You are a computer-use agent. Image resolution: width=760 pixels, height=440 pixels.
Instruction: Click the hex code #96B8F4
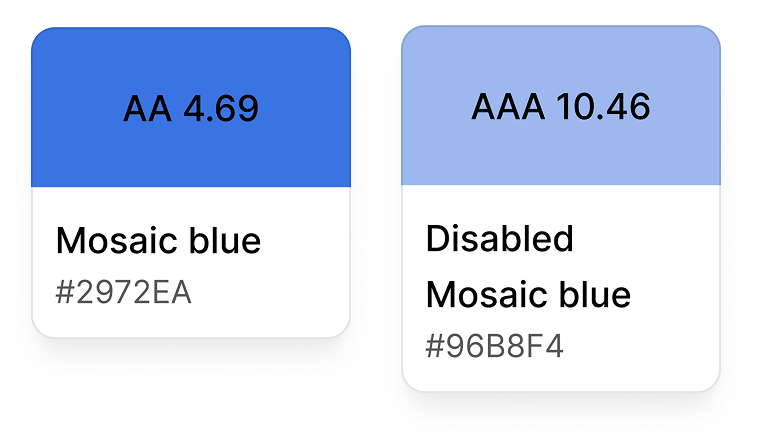point(495,347)
